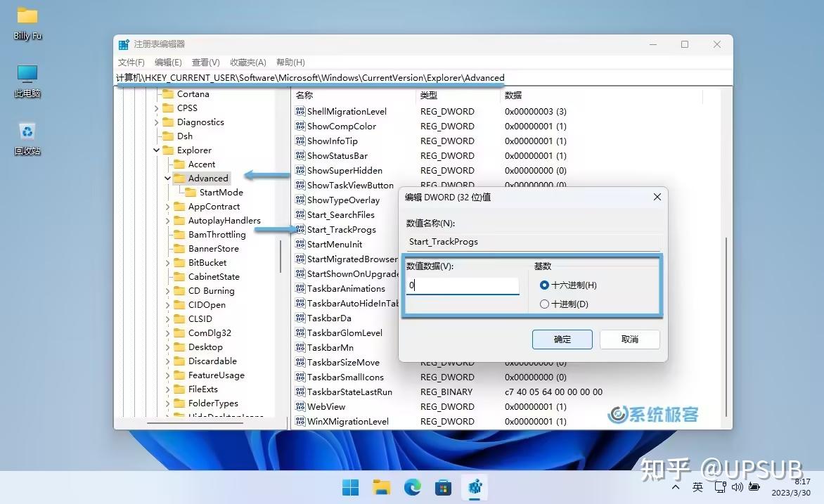
Task: Expand the AppContract tree node
Action: 167,207
